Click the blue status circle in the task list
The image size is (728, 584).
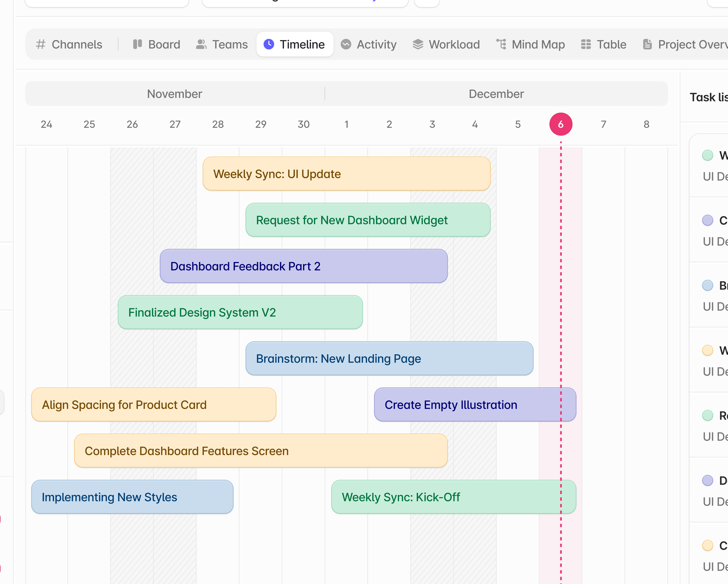click(x=707, y=285)
